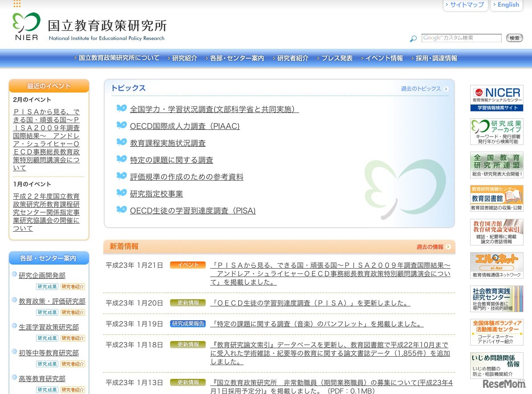Click the 研究成果アーカイブ banner
532x394 pixels.
click(x=496, y=131)
